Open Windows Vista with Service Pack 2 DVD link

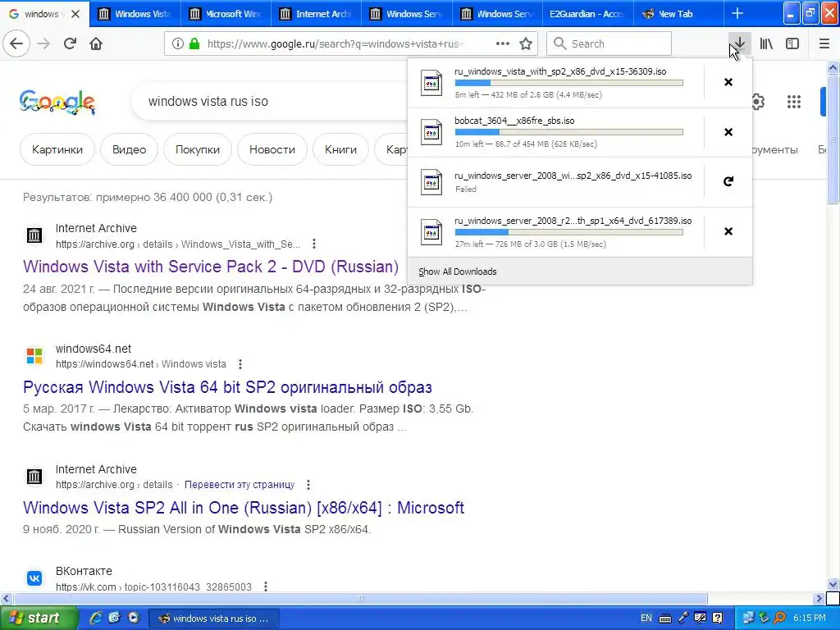[211, 267]
